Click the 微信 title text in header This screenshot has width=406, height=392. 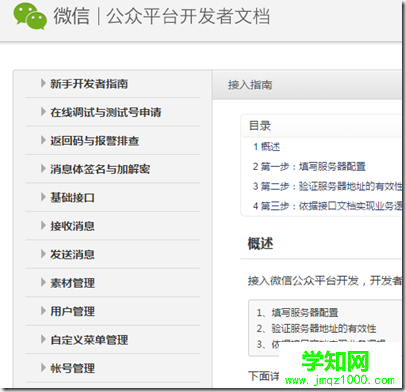tap(72, 16)
